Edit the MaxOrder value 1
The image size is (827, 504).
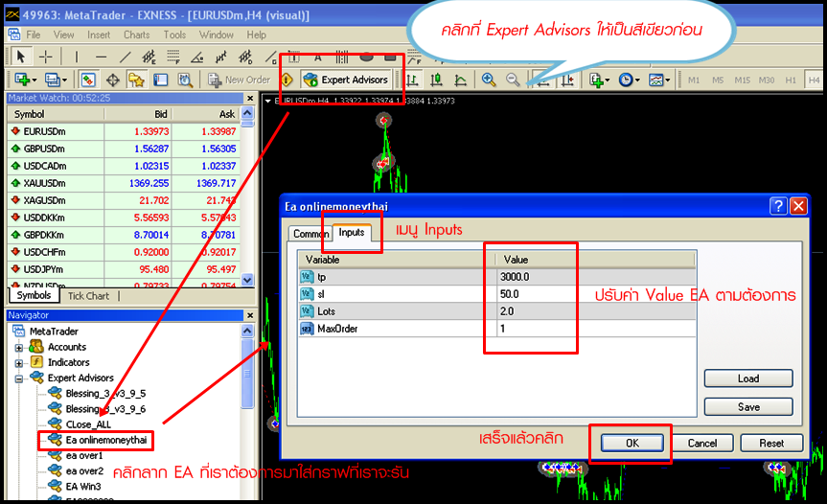click(x=596, y=329)
